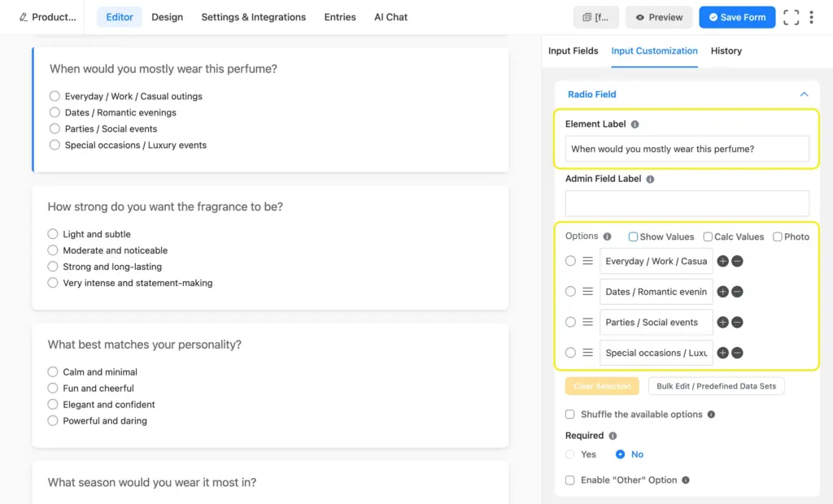The image size is (833, 504).
Task: Remove the Parties / Social events option with minus icon
Action: [x=737, y=323]
